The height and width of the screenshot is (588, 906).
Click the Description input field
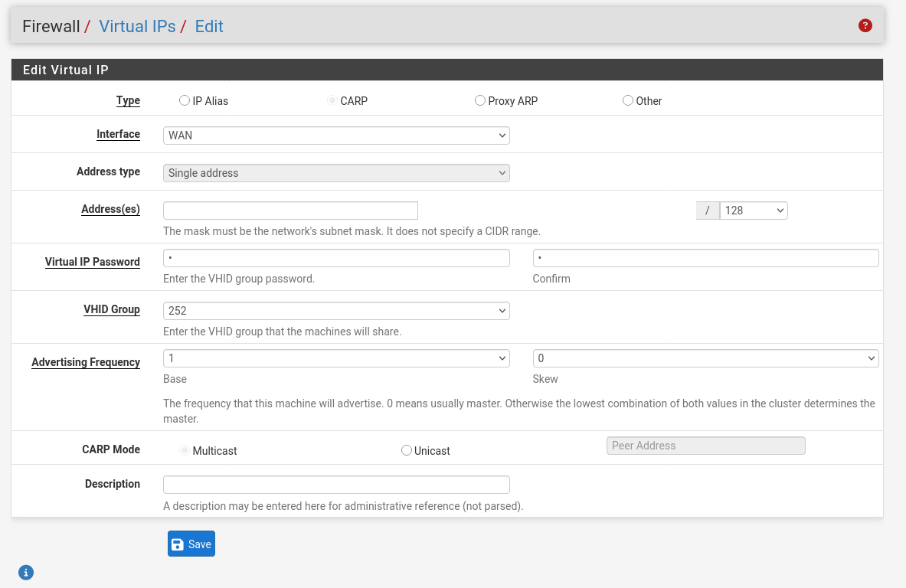[x=336, y=485]
